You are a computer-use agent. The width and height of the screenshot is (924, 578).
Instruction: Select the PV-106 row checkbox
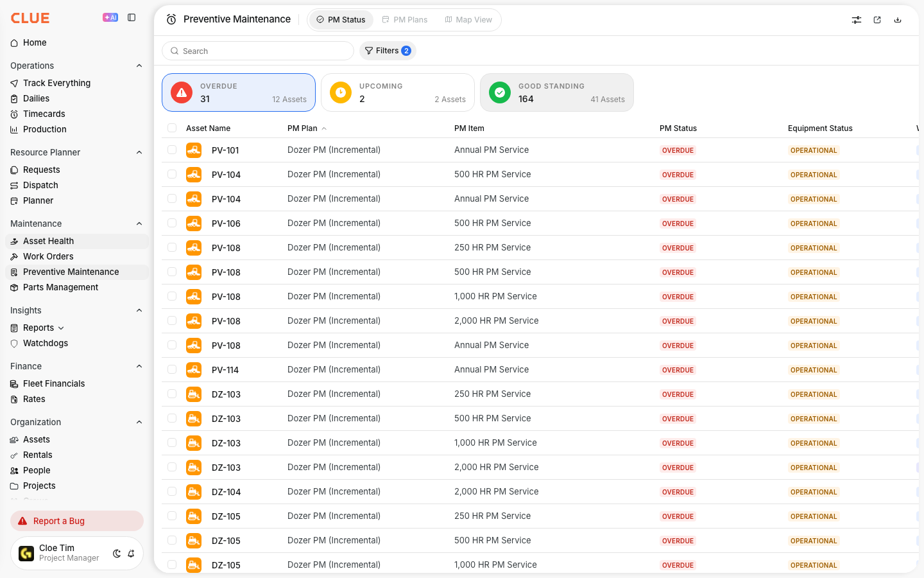point(172,223)
